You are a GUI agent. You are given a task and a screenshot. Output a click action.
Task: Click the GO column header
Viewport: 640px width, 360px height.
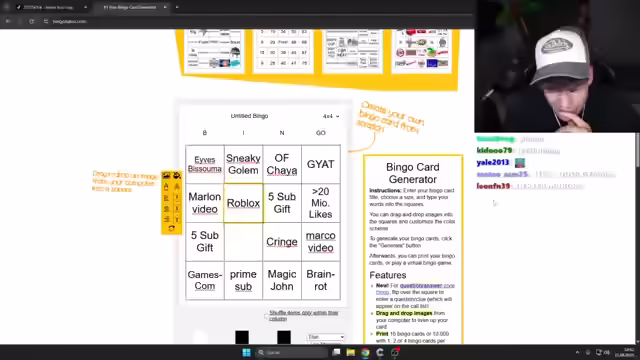click(x=321, y=133)
